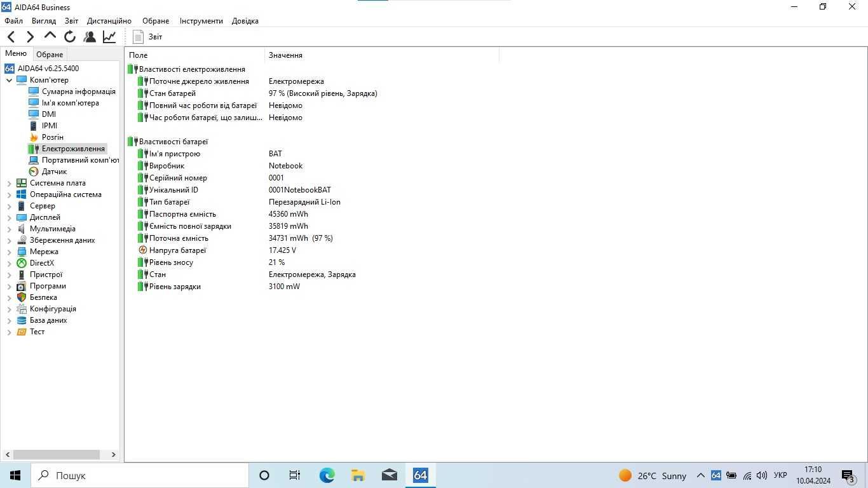Click sidebar horizontal scrollbar right arrow
Image resolution: width=868 pixels, height=488 pixels.
click(x=114, y=454)
